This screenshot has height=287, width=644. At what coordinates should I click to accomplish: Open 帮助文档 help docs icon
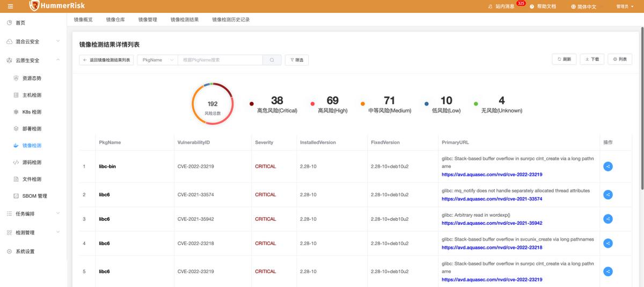(532, 6)
